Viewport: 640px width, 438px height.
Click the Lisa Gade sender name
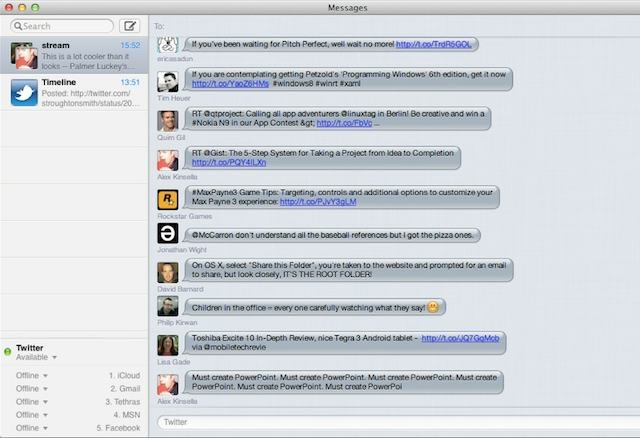click(x=173, y=362)
